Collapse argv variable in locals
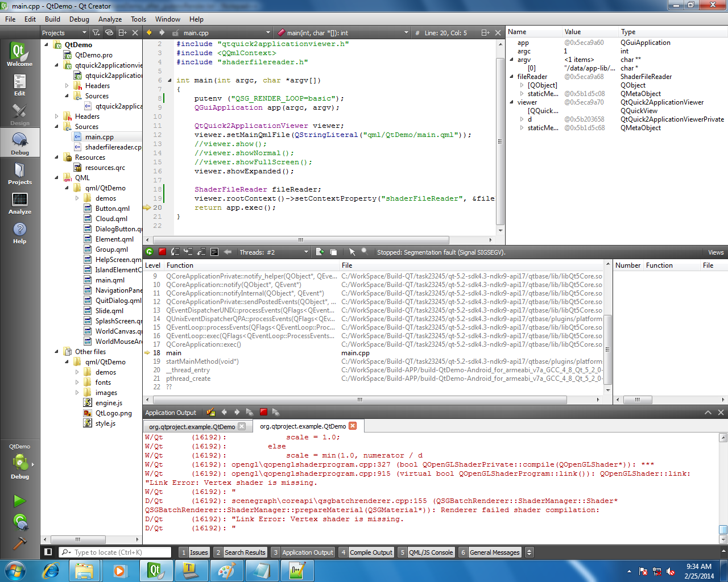728x582 pixels. tap(511, 59)
